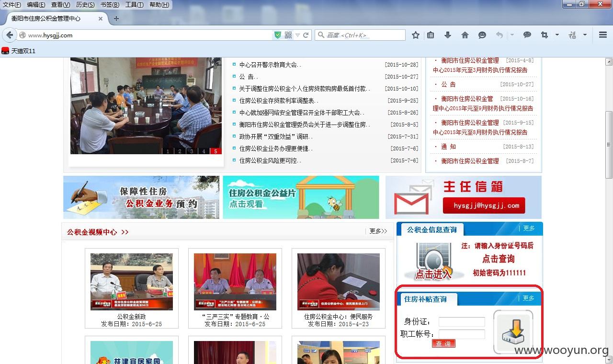613x364 pixels.
Task: Open news link 中心召开警示教育大会
Action: 270,65
